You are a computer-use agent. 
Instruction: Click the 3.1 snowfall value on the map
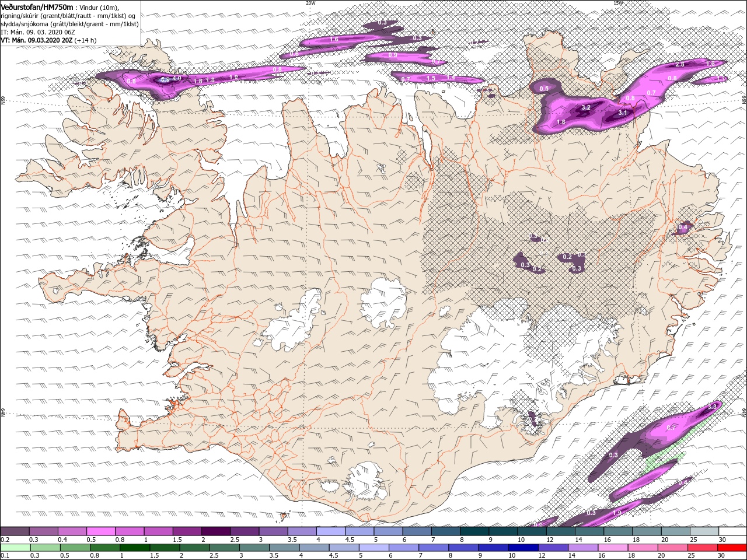(x=623, y=113)
